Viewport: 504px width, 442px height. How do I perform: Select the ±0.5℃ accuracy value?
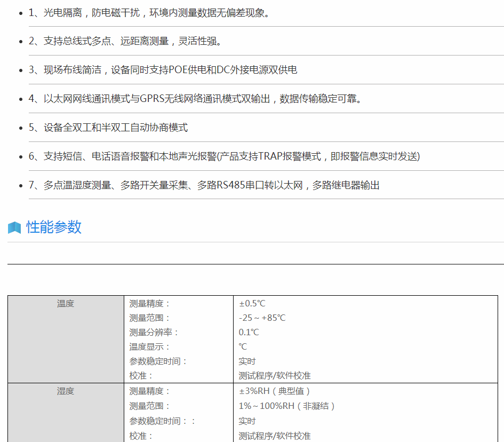[x=252, y=304]
